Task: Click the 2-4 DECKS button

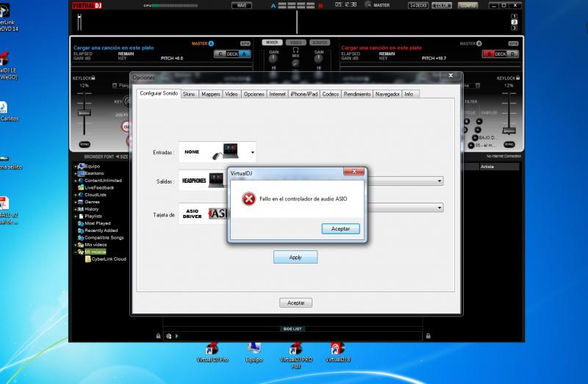Action: [x=417, y=5]
